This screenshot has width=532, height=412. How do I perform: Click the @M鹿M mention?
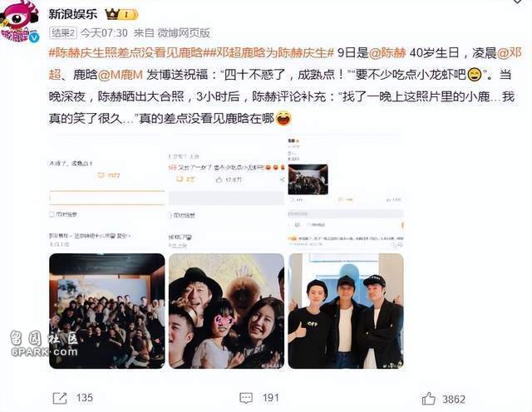(x=121, y=75)
